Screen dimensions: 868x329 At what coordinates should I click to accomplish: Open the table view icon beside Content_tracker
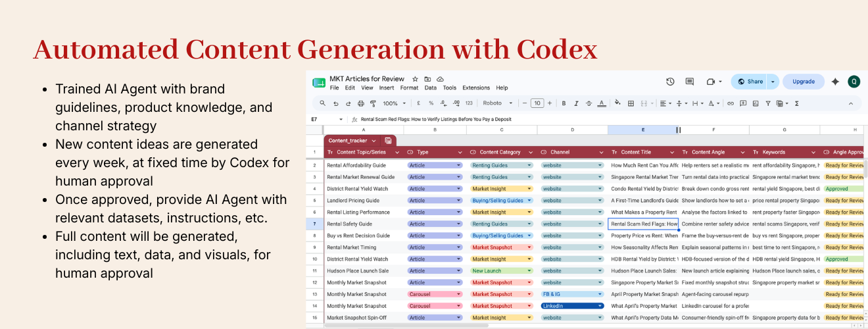(x=389, y=140)
